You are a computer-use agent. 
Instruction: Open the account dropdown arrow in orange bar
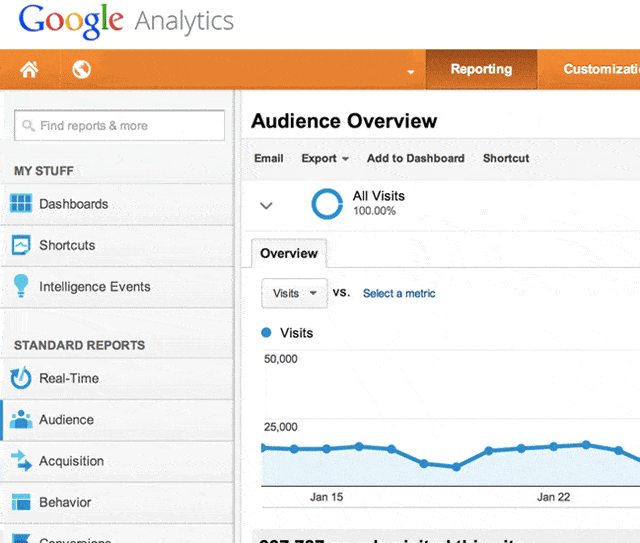[x=410, y=72]
